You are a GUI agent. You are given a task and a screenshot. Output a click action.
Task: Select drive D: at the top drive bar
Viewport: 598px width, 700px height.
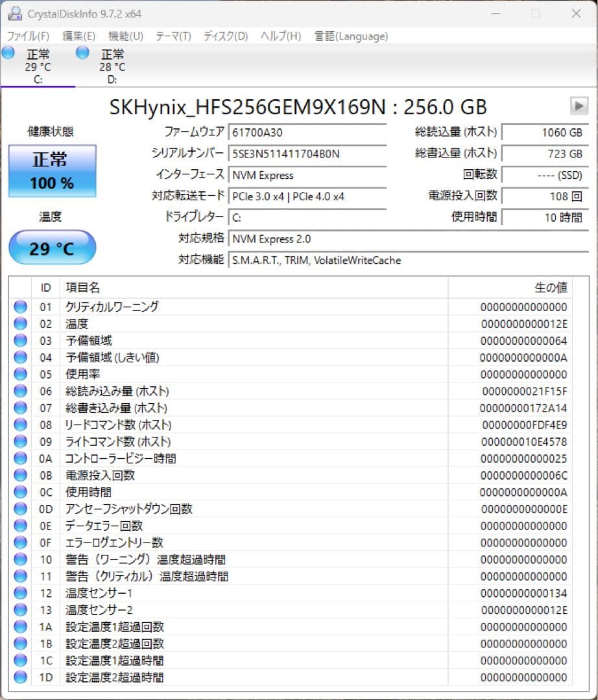112,65
